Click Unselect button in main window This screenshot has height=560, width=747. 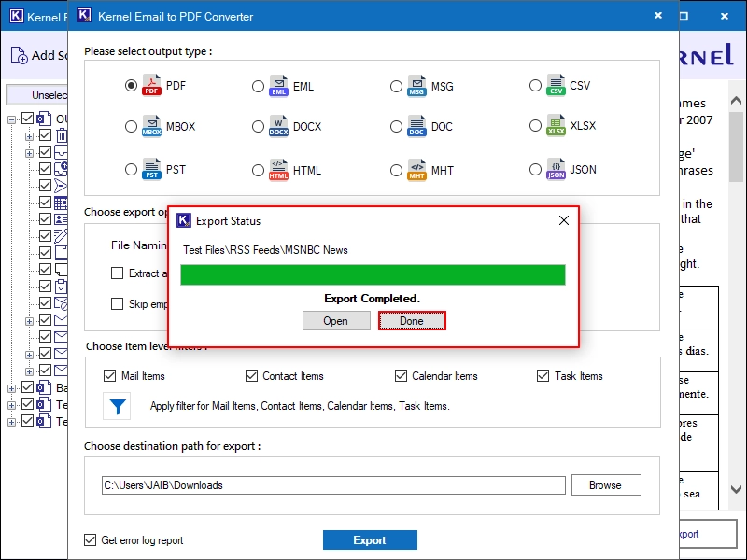pos(36,95)
